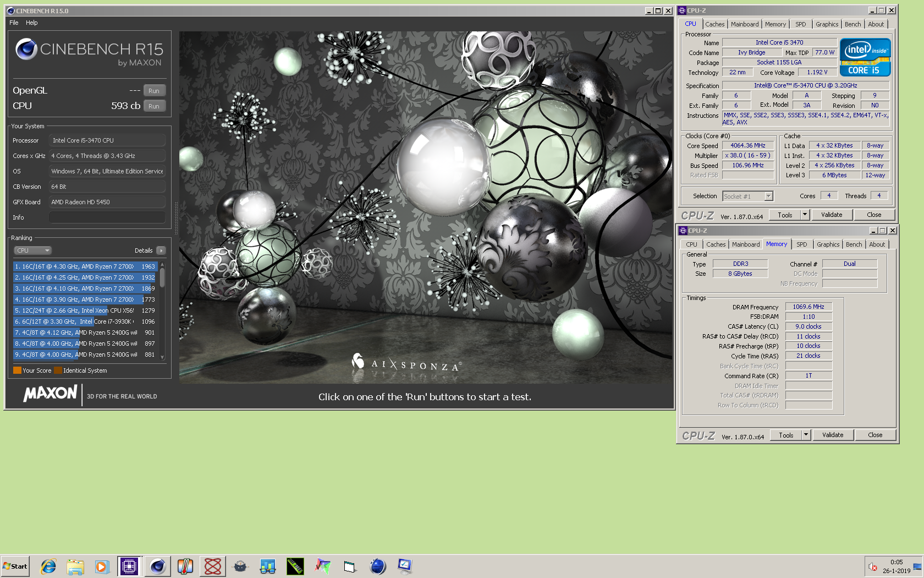The image size is (924, 578).
Task: Click Tools button in top CPU-Z
Action: pyautogui.click(x=785, y=215)
